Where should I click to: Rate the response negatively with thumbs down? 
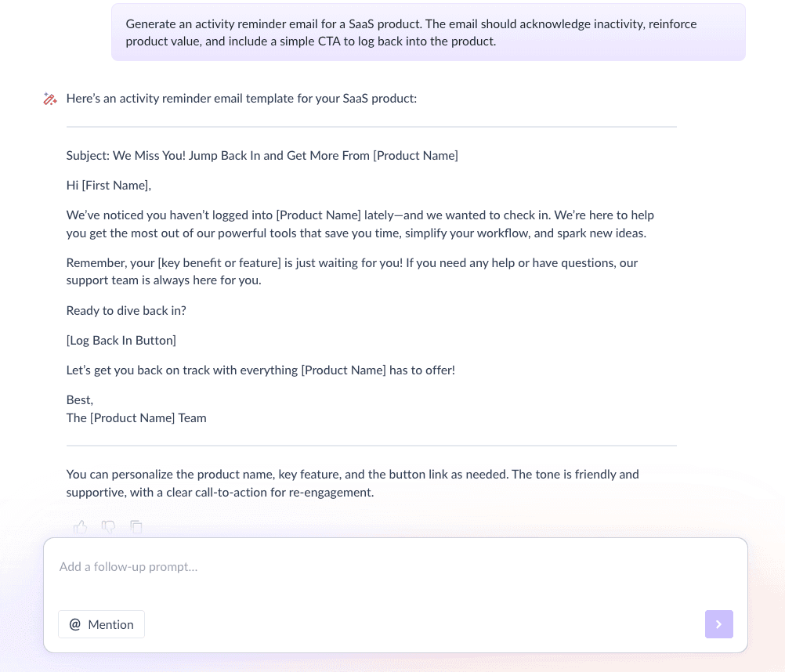click(x=108, y=527)
